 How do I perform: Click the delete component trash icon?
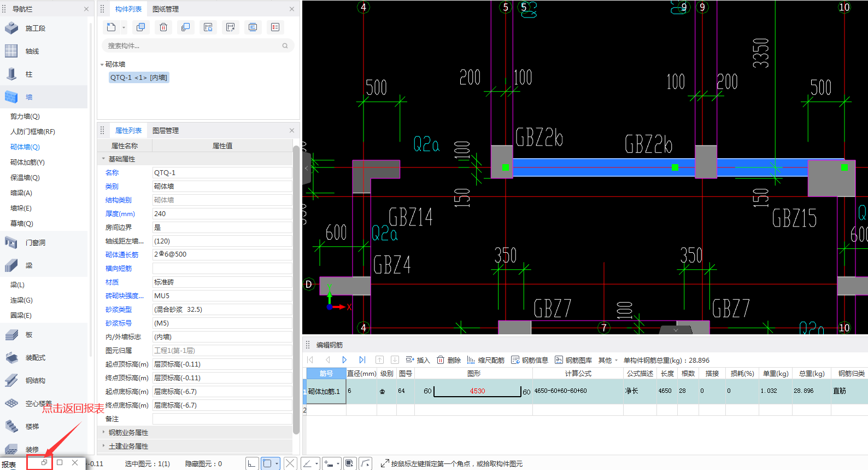tap(163, 27)
